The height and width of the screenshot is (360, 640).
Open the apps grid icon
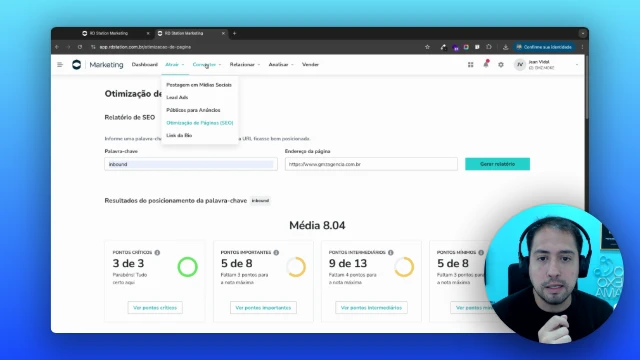coord(471,64)
